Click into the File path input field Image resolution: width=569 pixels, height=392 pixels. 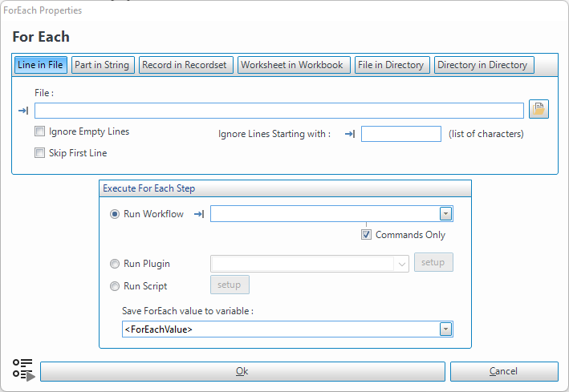tap(278, 111)
